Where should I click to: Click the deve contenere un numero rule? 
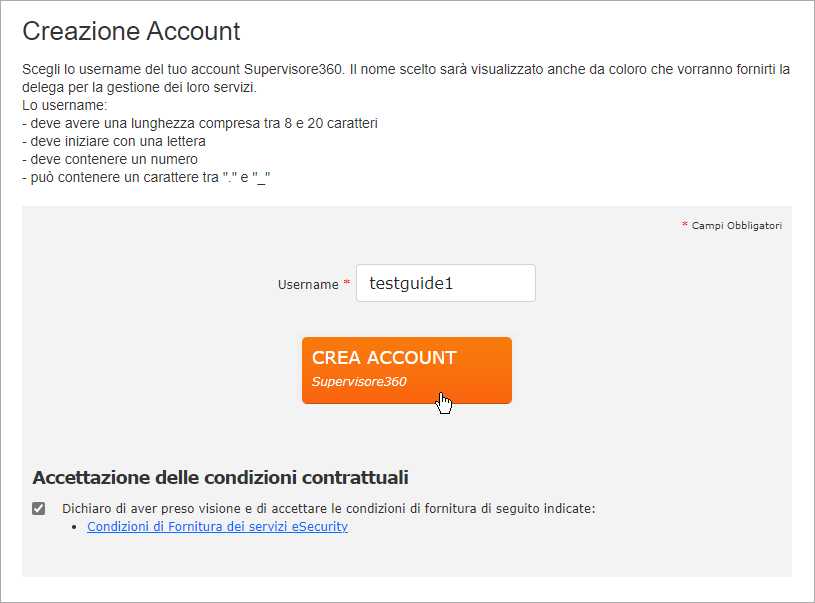110,159
